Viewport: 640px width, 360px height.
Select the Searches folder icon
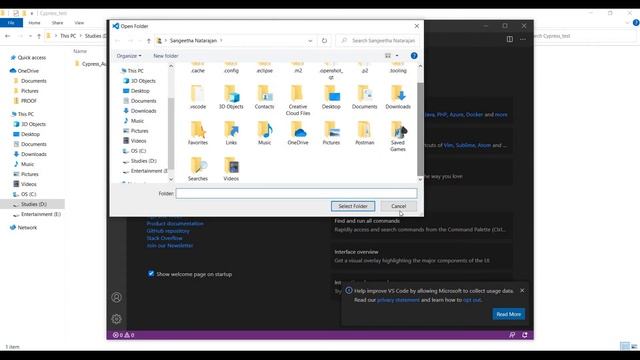pos(198,169)
